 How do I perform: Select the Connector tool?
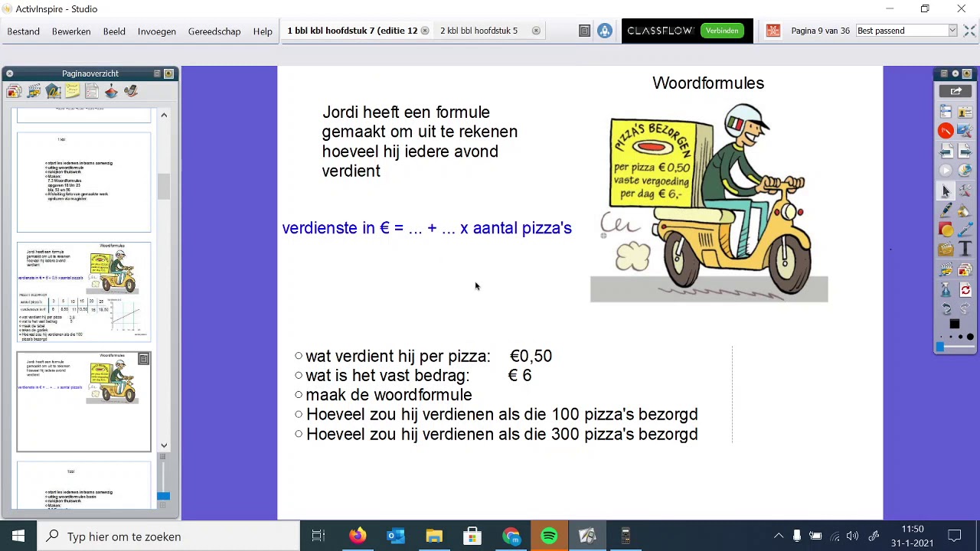pyautogui.click(x=965, y=230)
